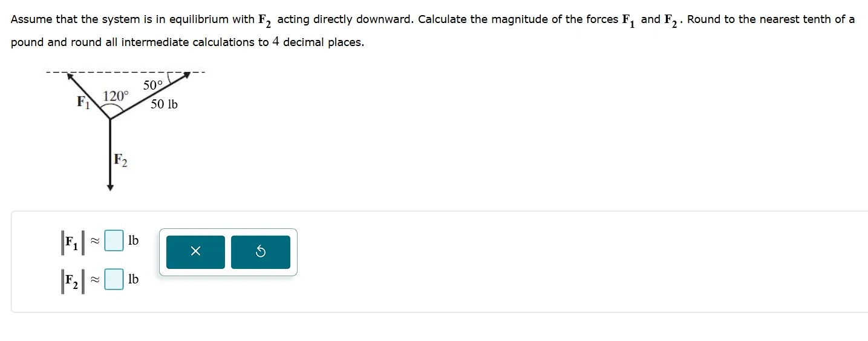
Task: Click the 50° angle label in diagram
Action: click(153, 85)
